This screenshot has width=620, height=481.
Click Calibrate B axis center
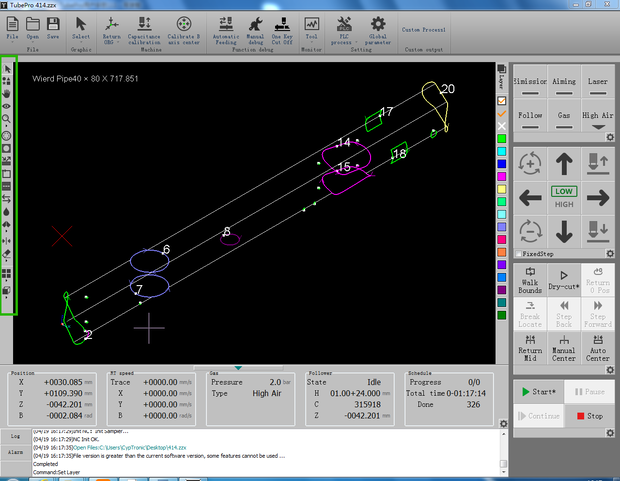(184, 30)
